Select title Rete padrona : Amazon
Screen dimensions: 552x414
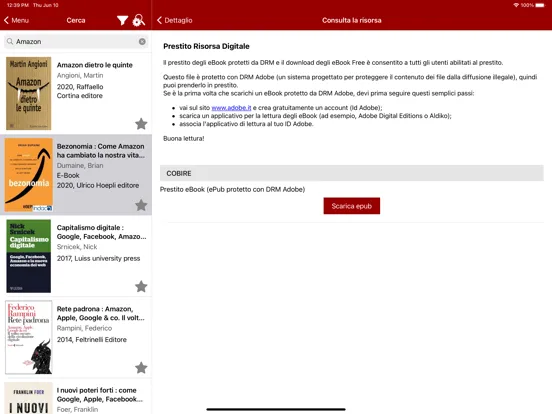point(101,313)
